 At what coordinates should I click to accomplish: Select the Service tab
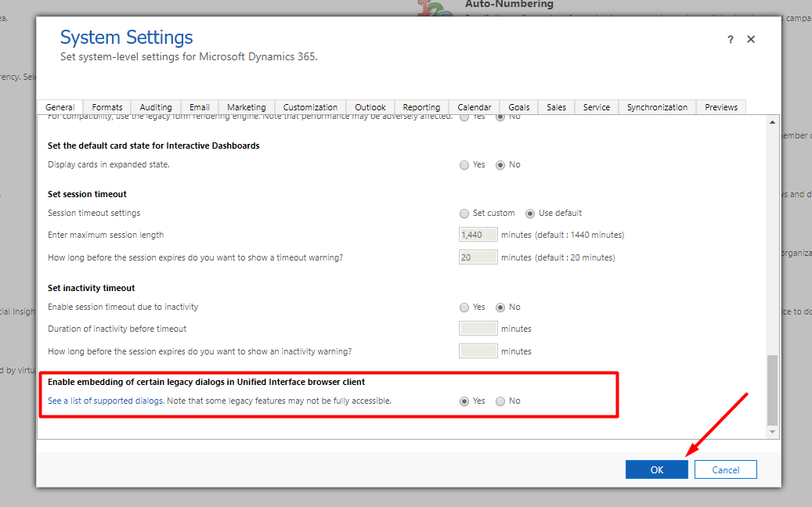click(597, 107)
